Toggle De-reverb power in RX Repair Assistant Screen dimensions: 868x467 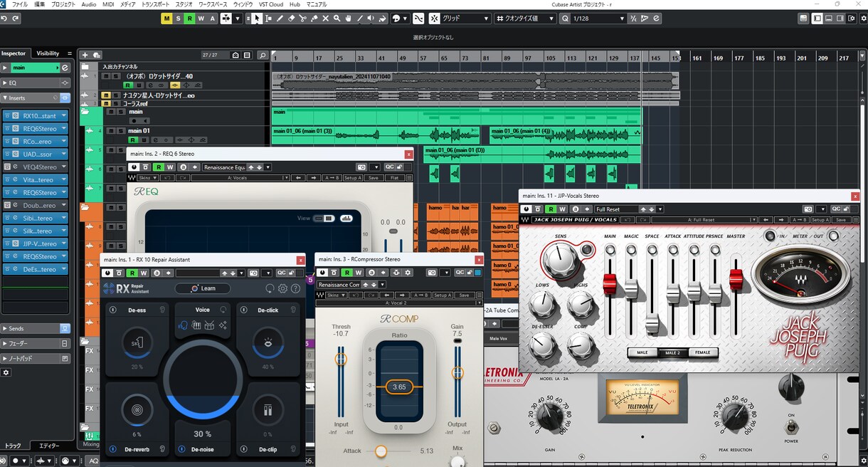(112, 449)
